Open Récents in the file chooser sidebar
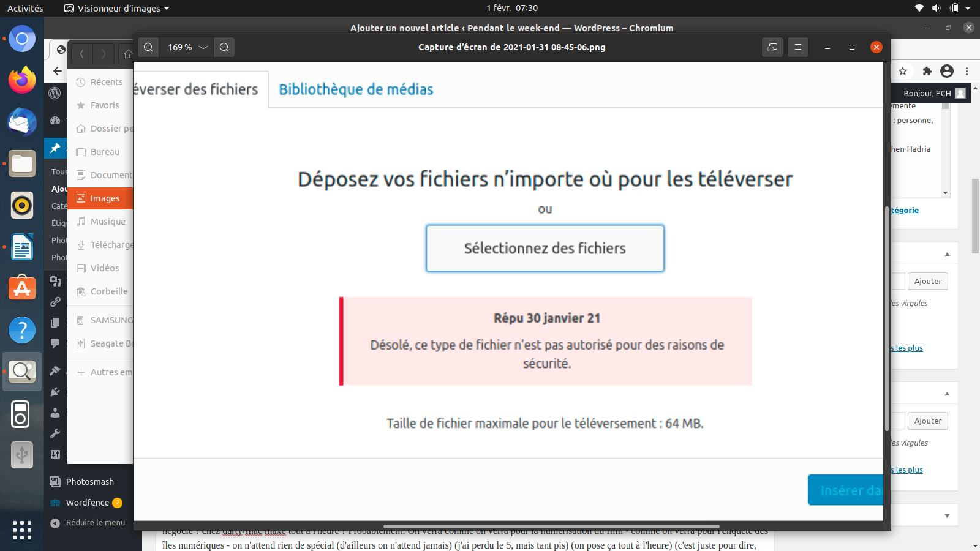Viewport: 980px width, 551px height. coord(106,82)
